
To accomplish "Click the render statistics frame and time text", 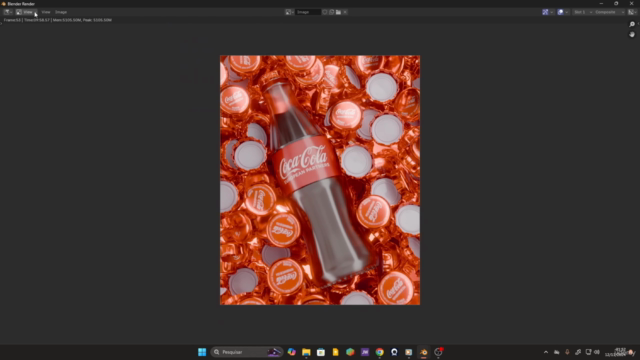I will 58,20.
